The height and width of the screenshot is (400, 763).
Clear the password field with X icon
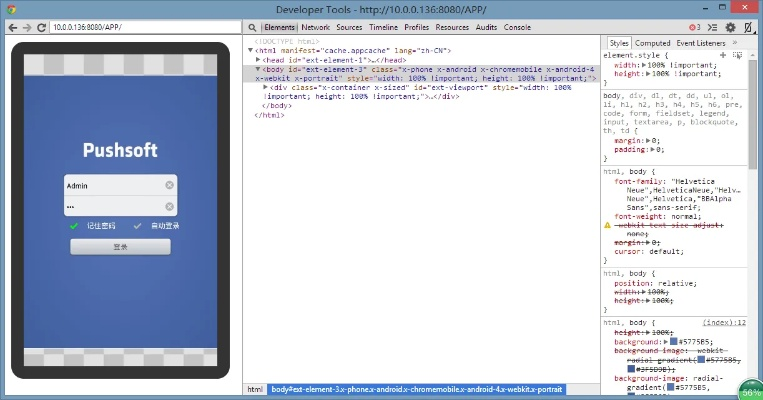point(169,207)
